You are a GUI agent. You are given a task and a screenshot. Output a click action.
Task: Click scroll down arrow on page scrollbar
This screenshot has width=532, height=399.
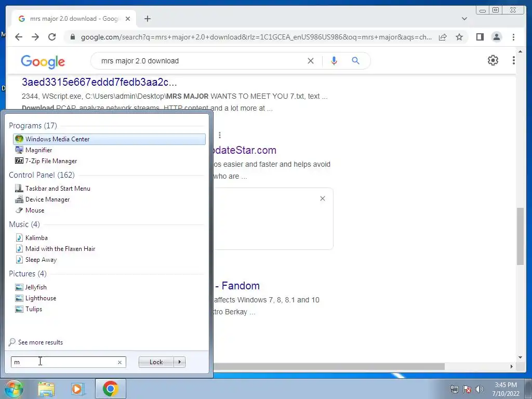(520, 357)
